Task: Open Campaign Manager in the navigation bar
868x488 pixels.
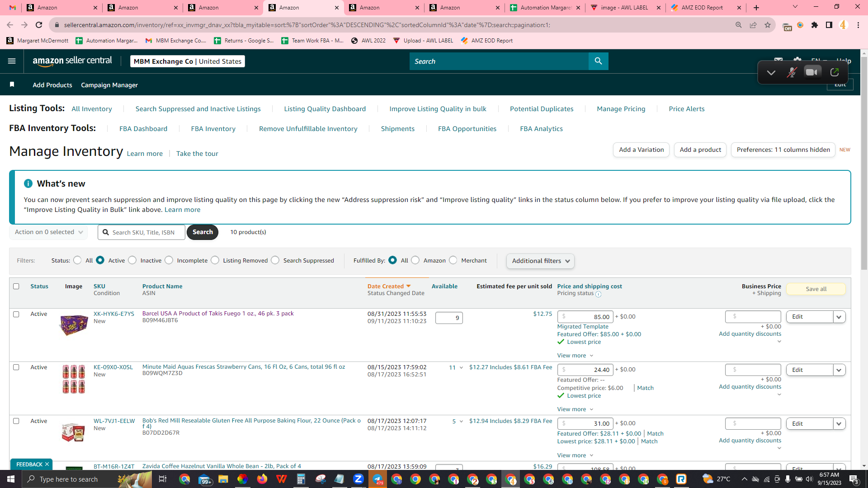Action: tap(109, 85)
